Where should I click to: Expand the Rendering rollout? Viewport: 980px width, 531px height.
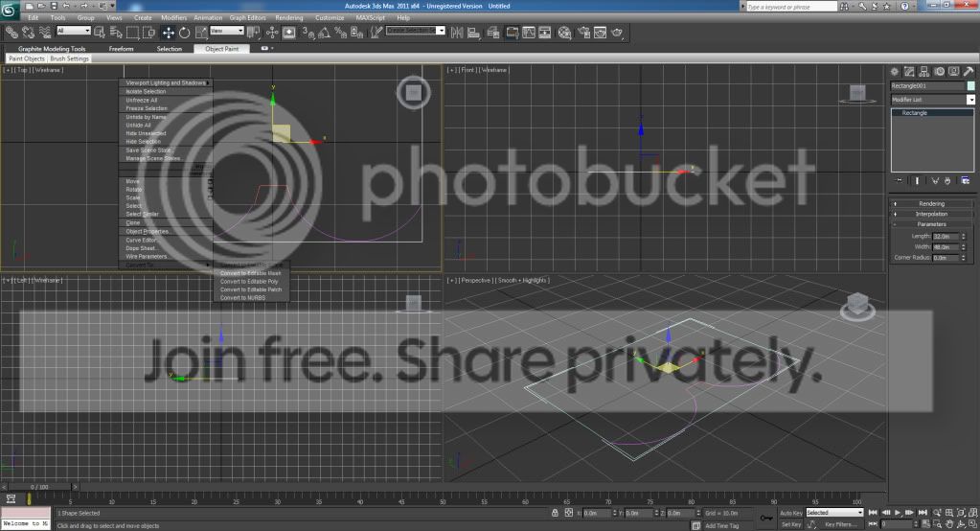coord(931,204)
